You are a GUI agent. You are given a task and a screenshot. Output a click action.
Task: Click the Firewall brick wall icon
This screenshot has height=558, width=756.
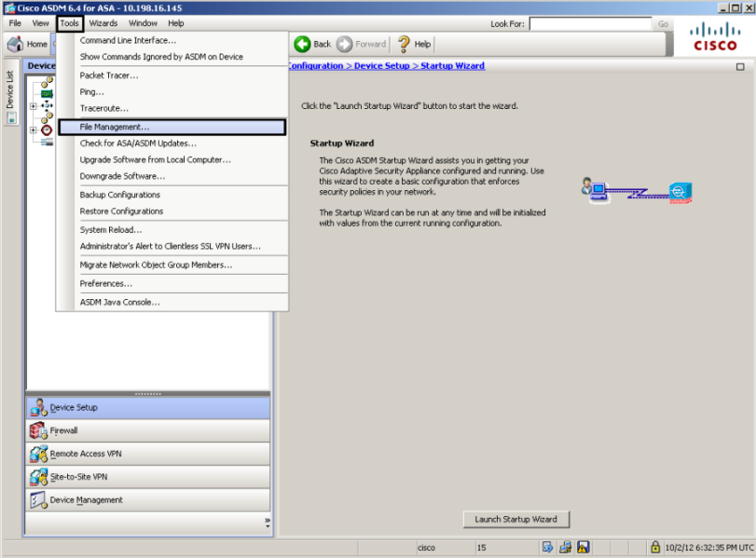pos(38,430)
